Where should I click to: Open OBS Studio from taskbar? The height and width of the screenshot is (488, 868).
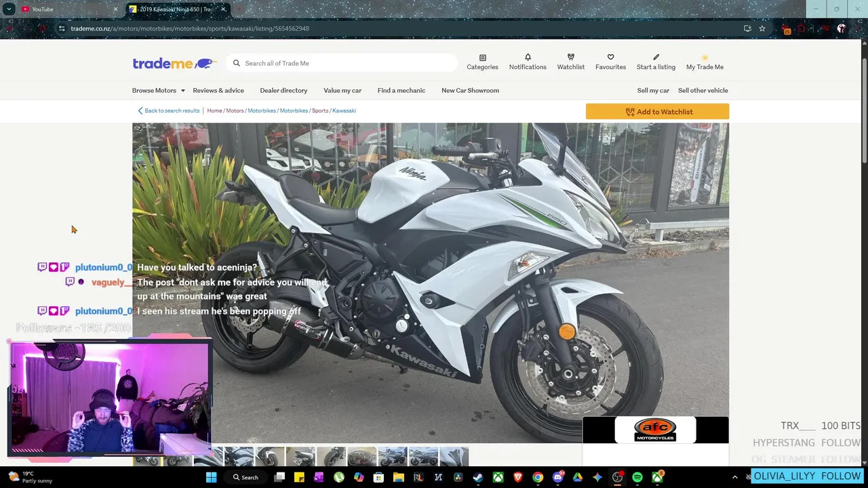coord(617,477)
